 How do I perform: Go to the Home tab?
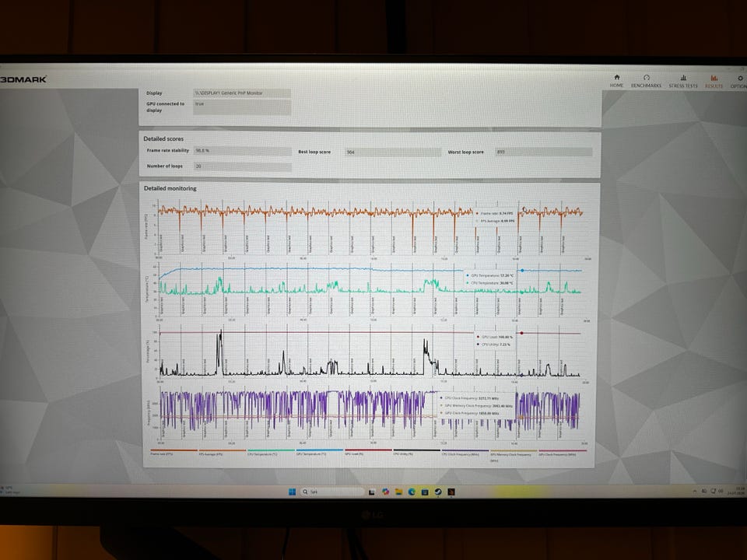point(616,81)
